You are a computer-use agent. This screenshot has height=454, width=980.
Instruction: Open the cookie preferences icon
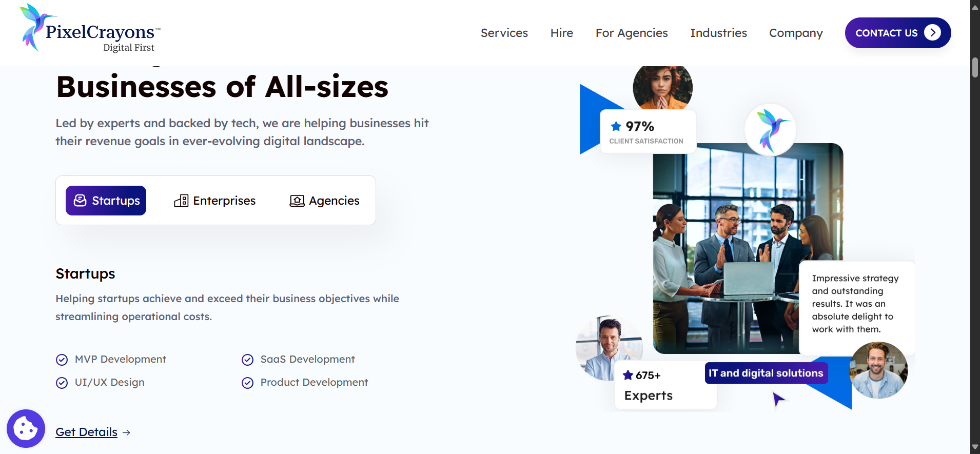pos(26,428)
